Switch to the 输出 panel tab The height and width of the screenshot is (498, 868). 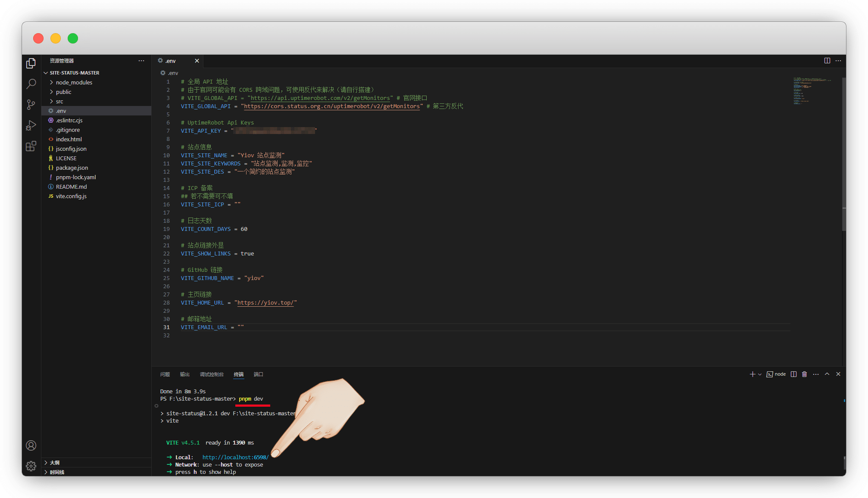point(184,374)
